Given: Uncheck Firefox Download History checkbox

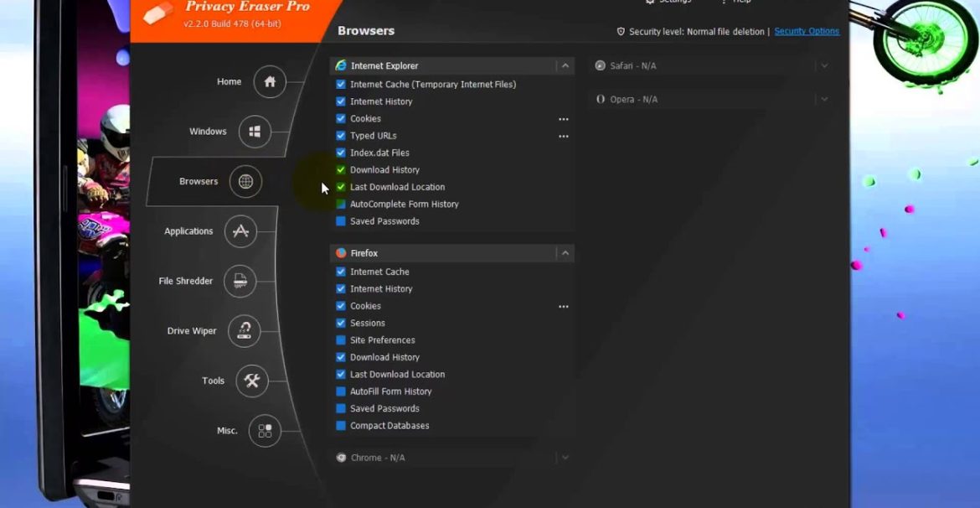Looking at the screenshot, I should (x=341, y=357).
